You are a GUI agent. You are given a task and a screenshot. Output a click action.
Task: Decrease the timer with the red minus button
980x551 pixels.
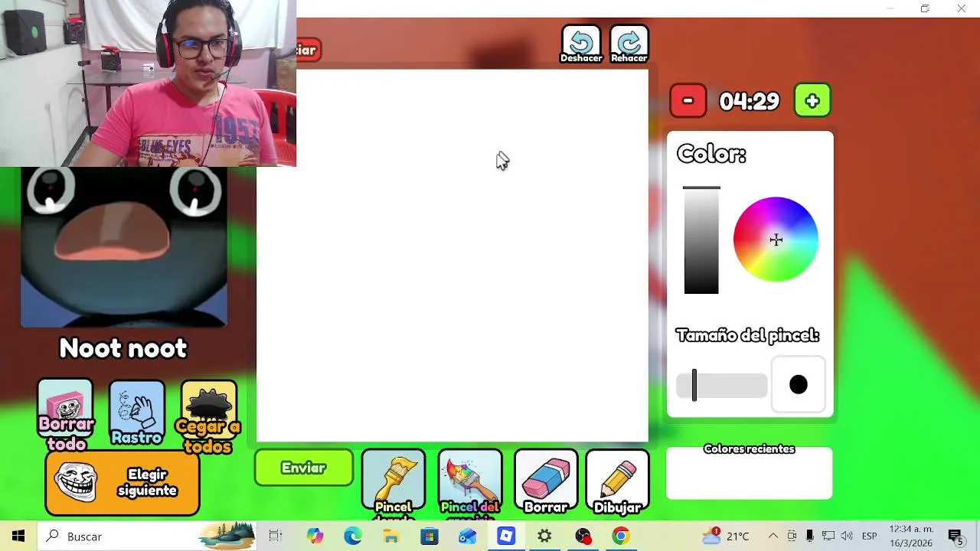coord(688,101)
